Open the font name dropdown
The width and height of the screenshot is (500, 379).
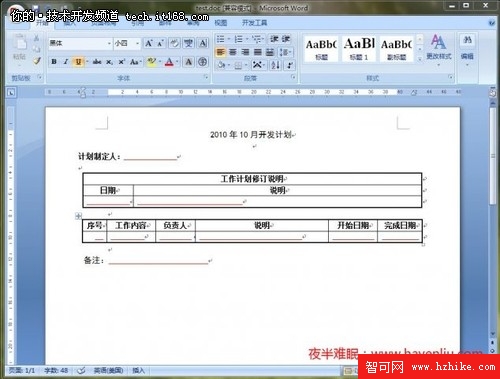click(x=109, y=43)
